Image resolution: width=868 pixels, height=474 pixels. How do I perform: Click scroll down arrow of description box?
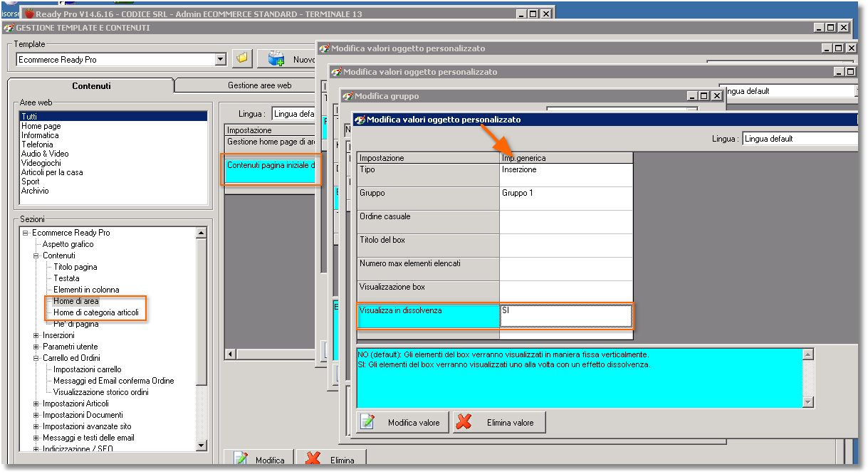tap(807, 402)
